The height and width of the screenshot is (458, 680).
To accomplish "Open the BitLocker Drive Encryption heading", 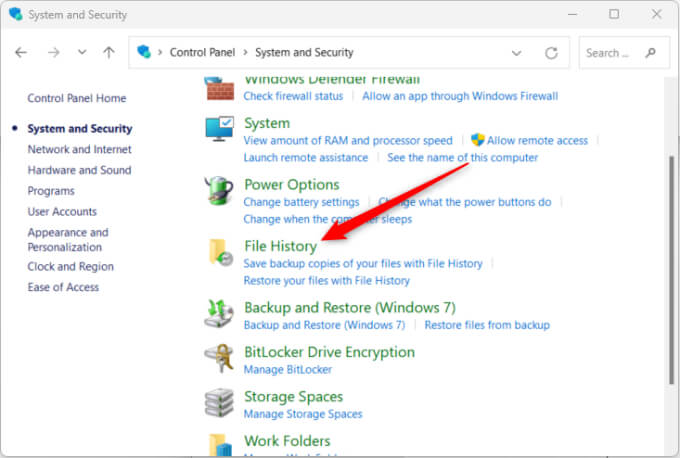I will (x=330, y=352).
